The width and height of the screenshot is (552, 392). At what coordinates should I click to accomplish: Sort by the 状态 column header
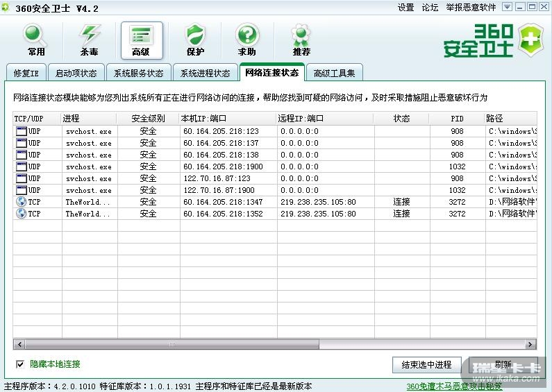click(x=402, y=119)
